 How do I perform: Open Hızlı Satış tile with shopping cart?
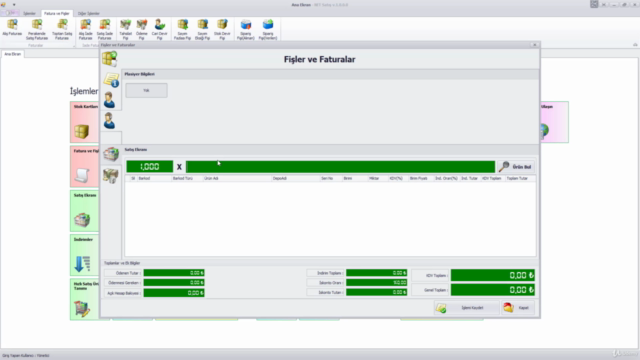point(84,299)
